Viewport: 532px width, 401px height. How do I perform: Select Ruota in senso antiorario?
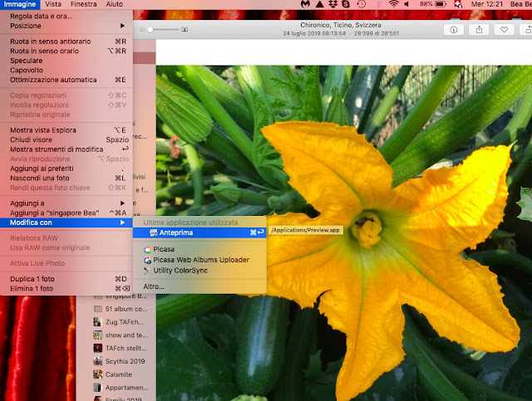point(66,42)
